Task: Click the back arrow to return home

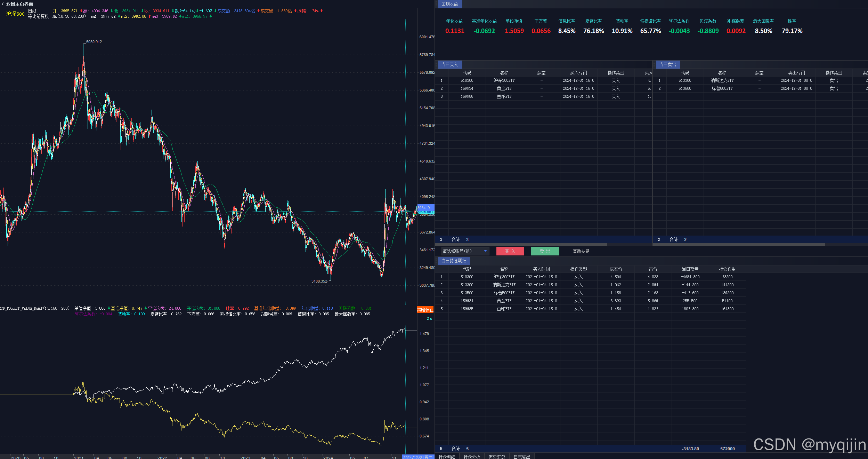Action: coord(3,4)
